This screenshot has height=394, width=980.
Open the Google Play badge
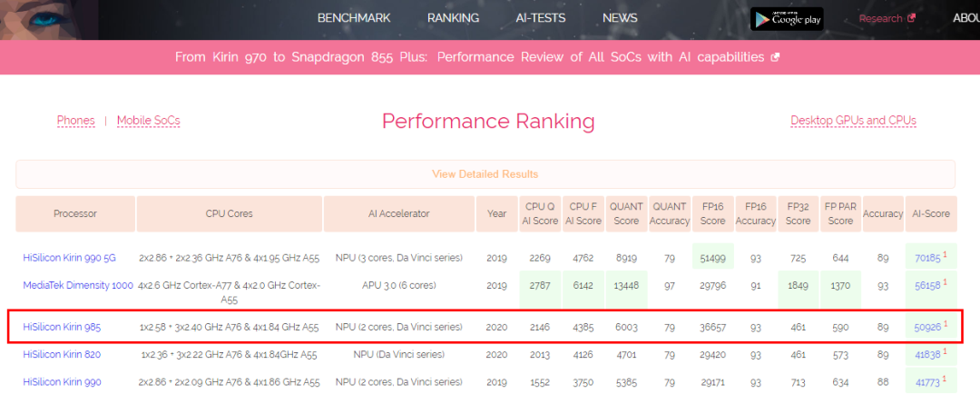point(787,19)
